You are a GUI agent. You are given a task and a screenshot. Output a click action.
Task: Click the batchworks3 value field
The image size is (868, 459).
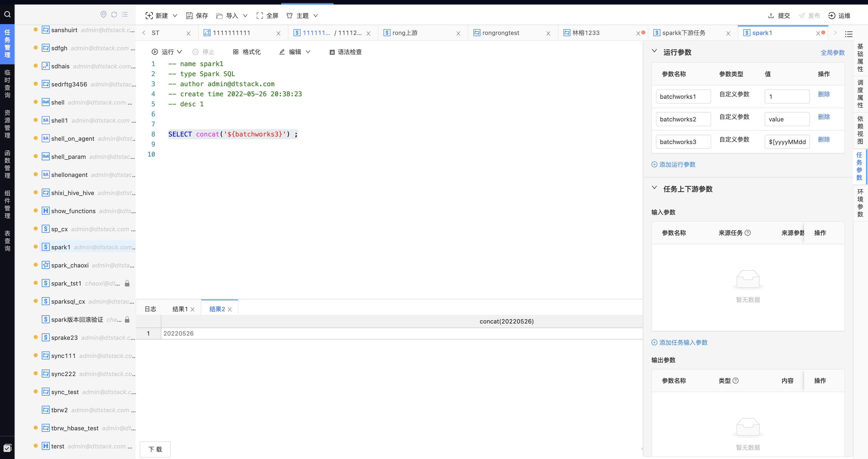point(787,142)
